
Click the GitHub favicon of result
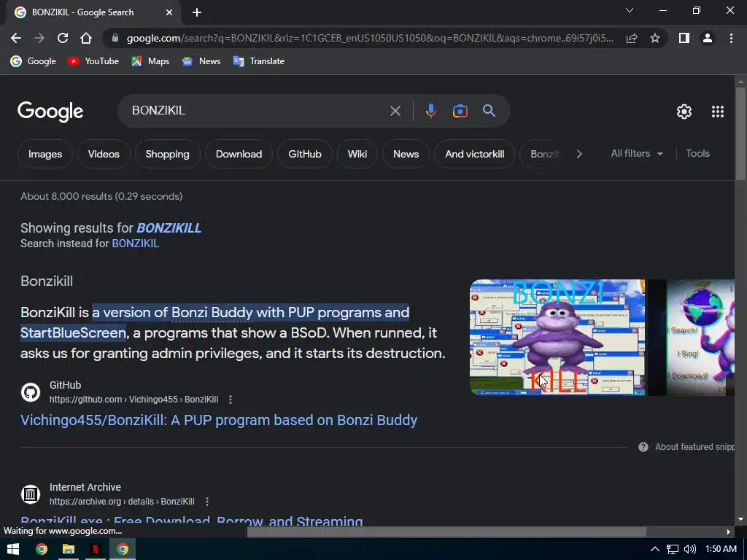31,392
